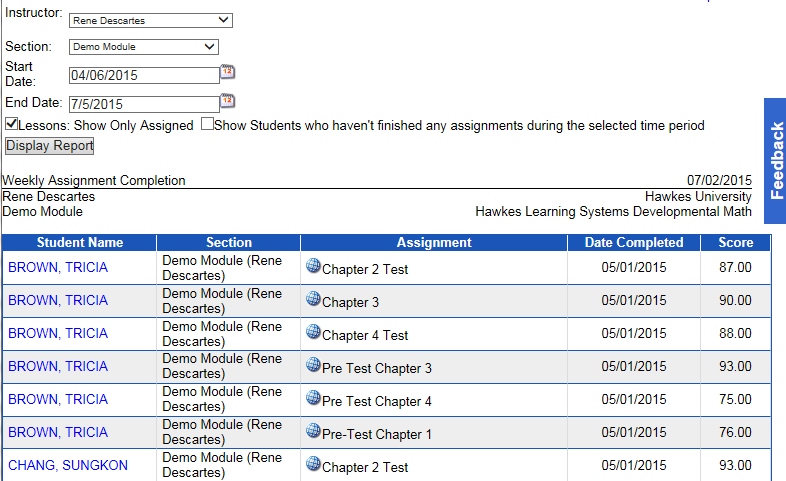The height and width of the screenshot is (481, 786).
Task: Click globe icon beside Chapter 3 assignment
Action: pos(313,299)
